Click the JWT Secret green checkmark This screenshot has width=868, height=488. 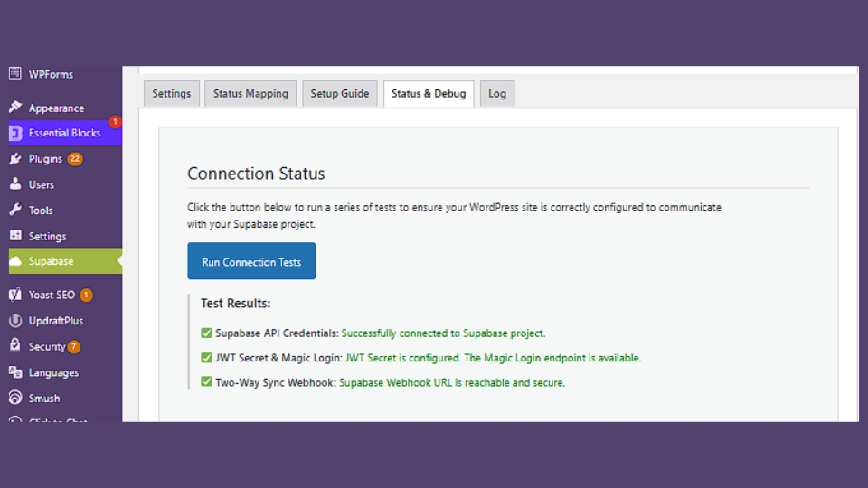pyautogui.click(x=206, y=358)
